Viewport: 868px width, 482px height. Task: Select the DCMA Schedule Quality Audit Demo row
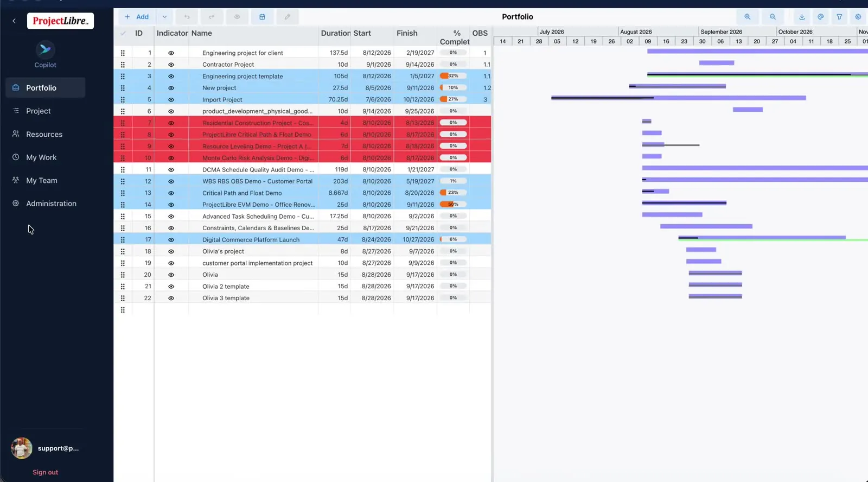tap(302, 169)
